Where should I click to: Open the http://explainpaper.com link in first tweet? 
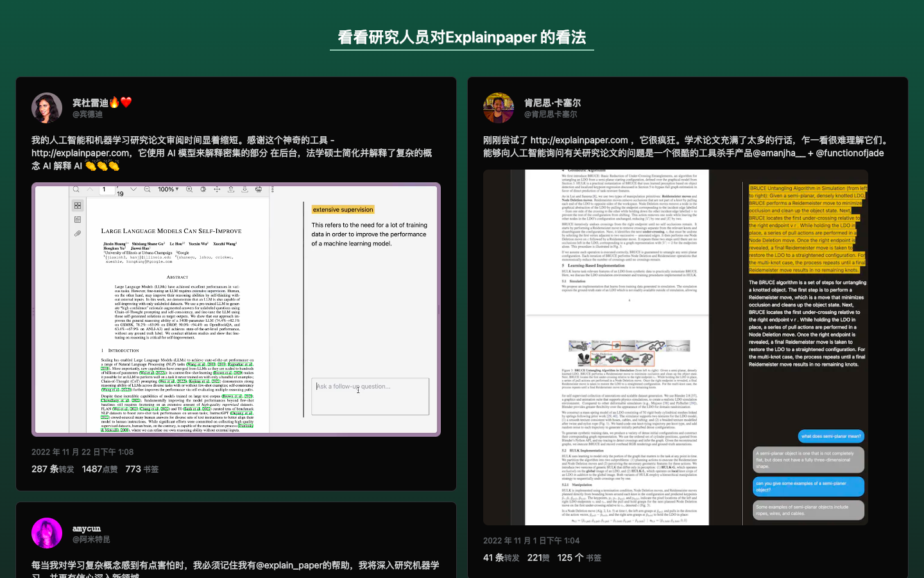click(80, 153)
